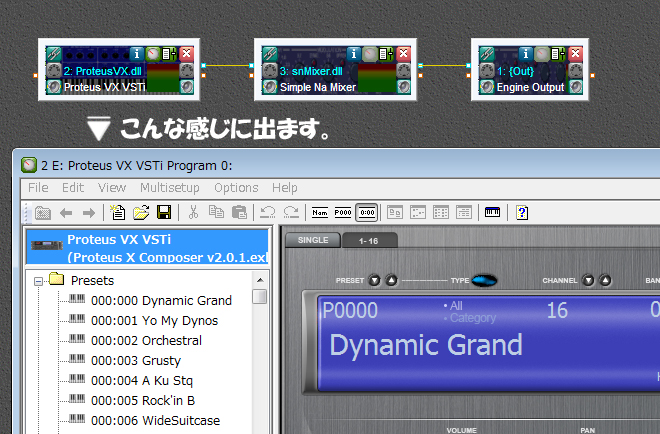Click audio input connector of Engine Output module

(468, 65)
